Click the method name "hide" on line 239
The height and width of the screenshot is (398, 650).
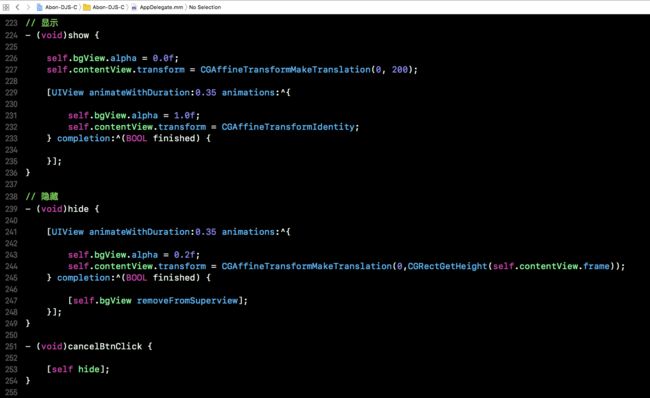(x=78, y=209)
